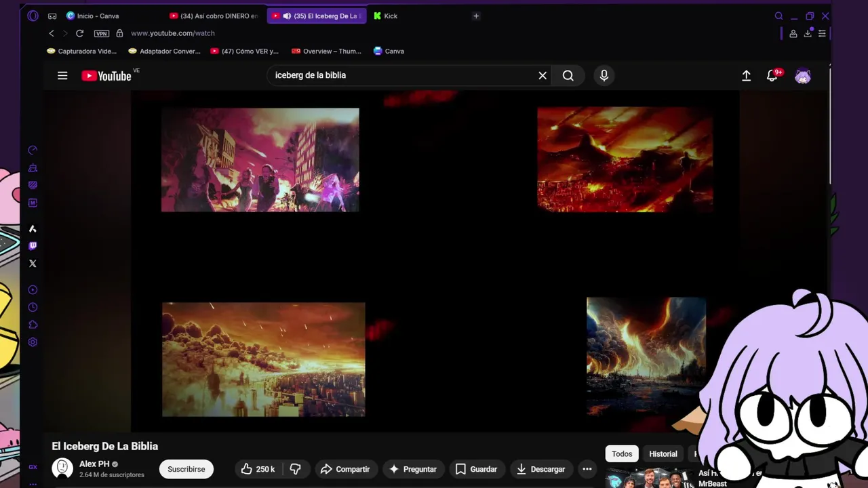Viewport: 868px width, 488px height.
Task: Open GX Control speedometer in sidebar
Action: tap(33, 150)
